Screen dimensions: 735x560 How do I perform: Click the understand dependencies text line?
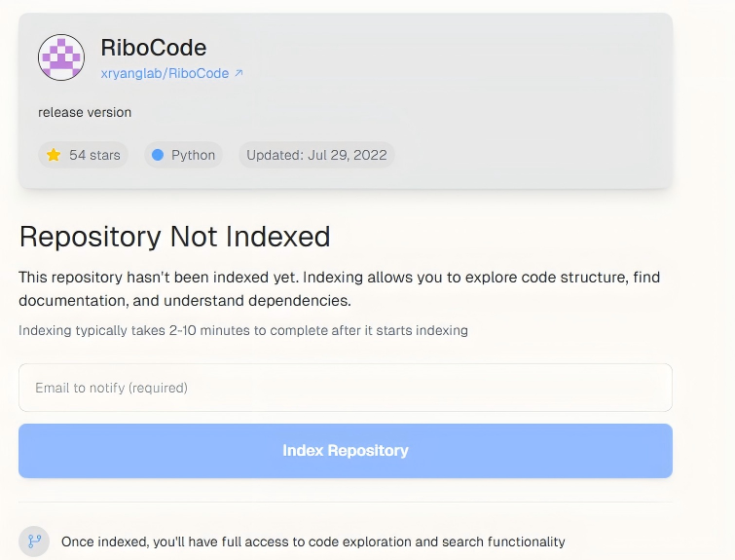pos(185,301)
